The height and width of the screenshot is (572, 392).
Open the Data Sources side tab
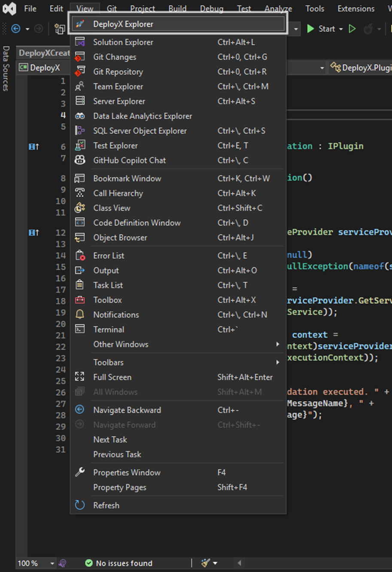(x=6, y=69)
